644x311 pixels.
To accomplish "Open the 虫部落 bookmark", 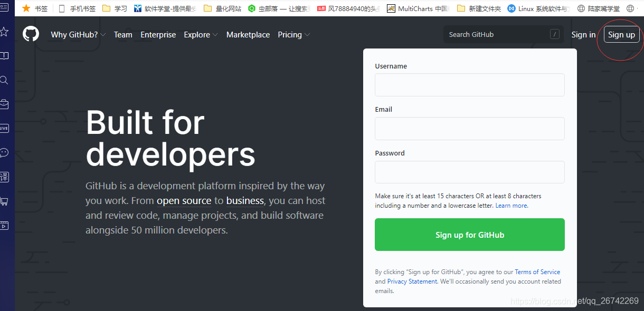I will pos(279,8).
